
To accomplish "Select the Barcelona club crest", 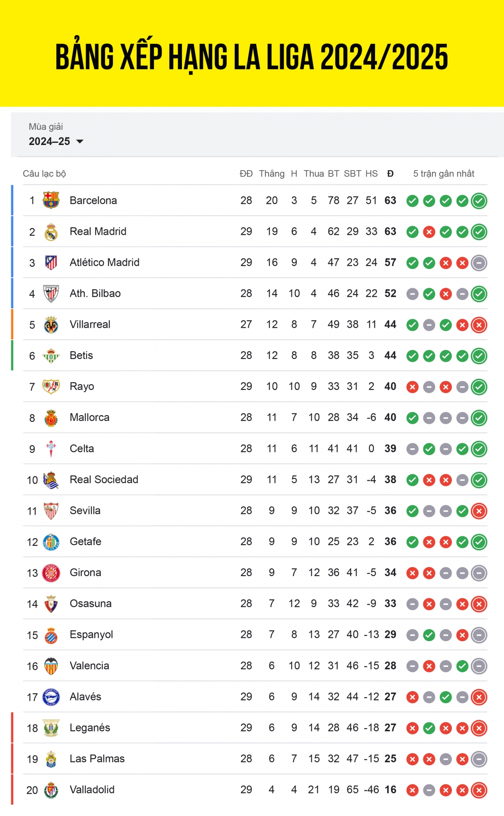I will pyautogui.click(x=50, y=200).
